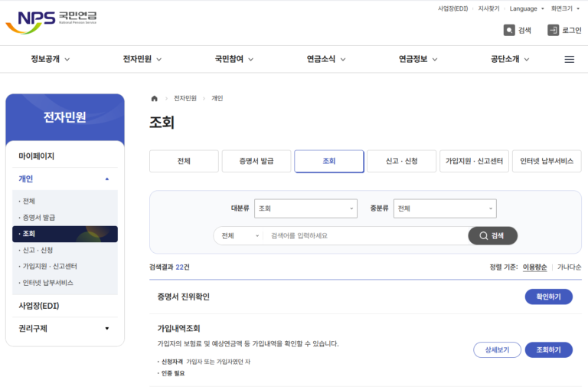Open the 화면크기 dropdown
The width and height of the screenshot is (588, 387).
point(565,8)
